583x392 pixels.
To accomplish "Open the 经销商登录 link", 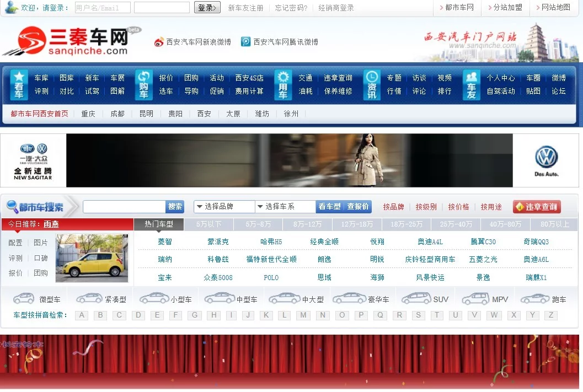I will coord(336,8).
